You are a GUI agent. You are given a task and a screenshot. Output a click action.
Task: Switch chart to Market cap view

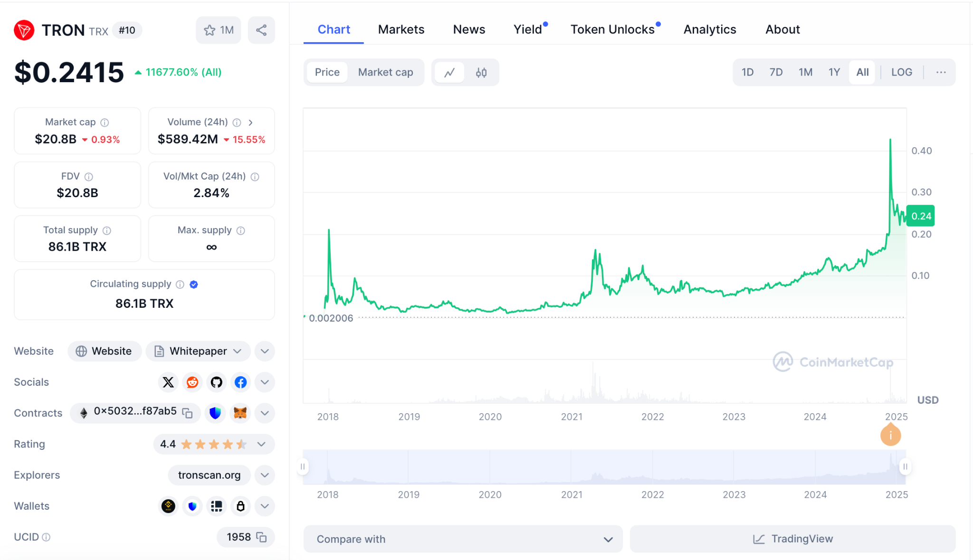(x=385, y=72)
